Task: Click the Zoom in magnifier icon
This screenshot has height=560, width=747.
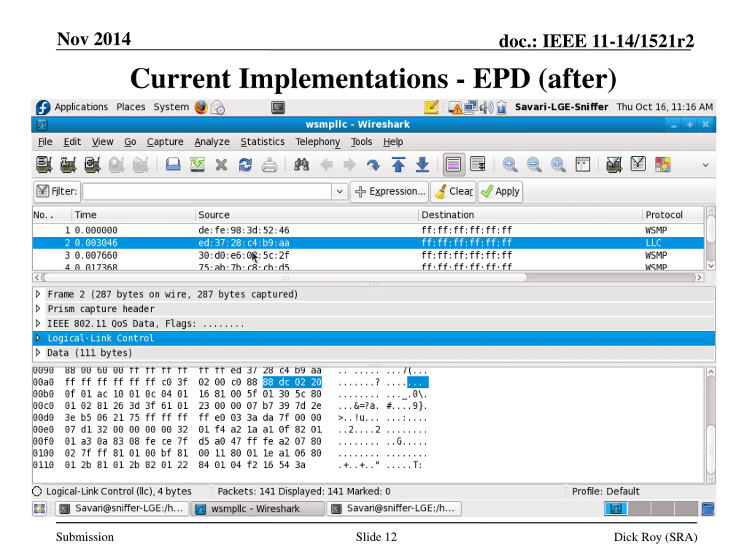Action: click(509, 165)
